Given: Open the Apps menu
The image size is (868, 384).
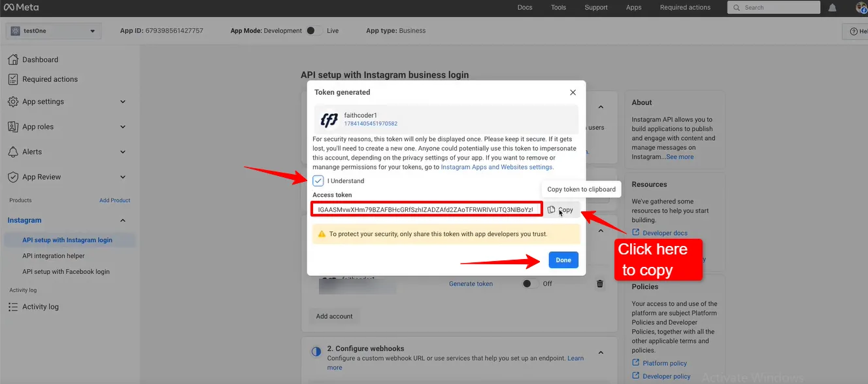Looking at the screenshot, I should (633, 8).
